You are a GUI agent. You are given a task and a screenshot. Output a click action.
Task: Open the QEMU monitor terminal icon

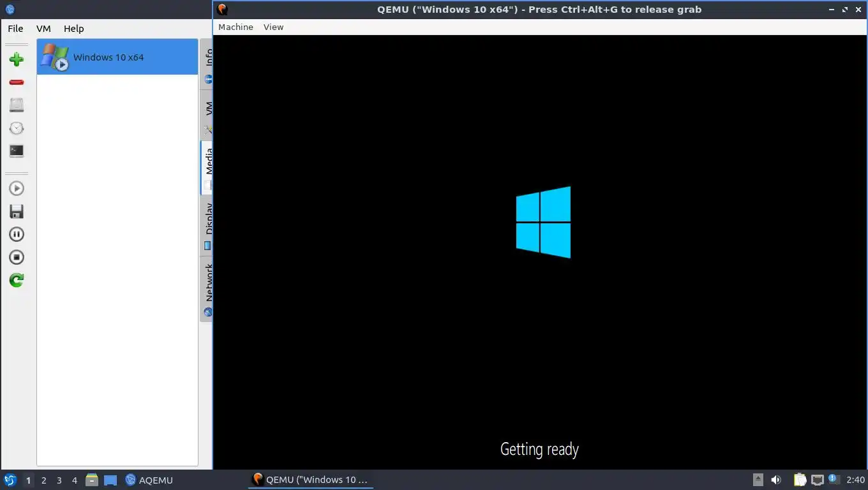point(17,151)
